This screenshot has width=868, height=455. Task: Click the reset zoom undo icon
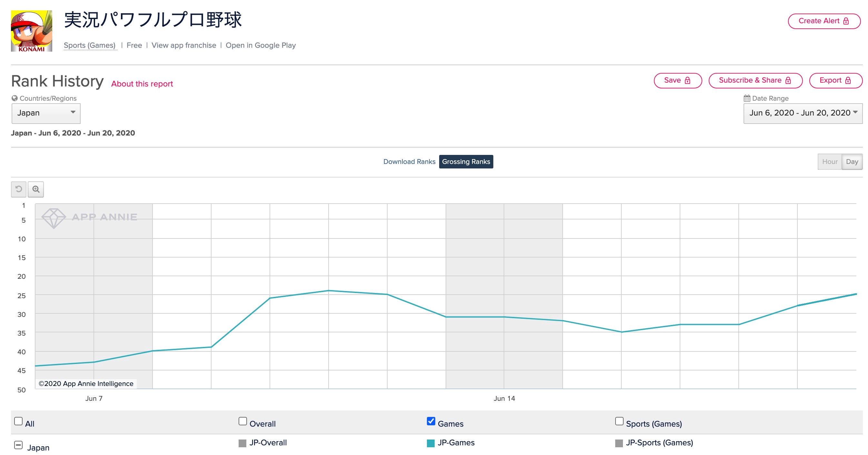coord(19,189)
